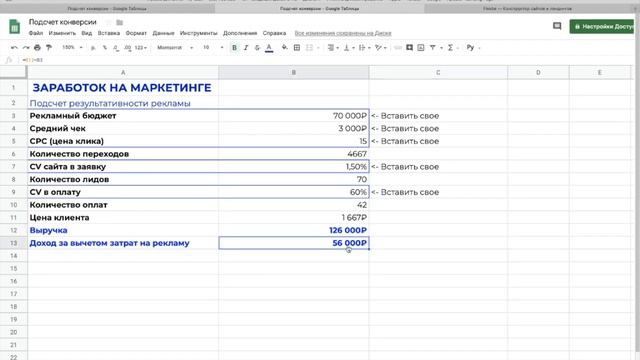Open the Формат menu
This screenshot has width=640, height=360.
pos(136,33)
